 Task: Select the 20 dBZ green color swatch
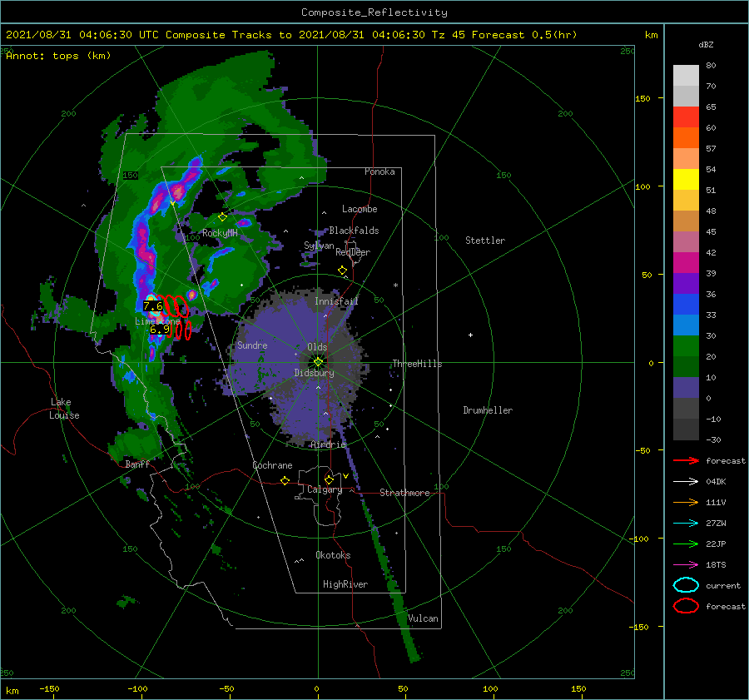(686, 345)
